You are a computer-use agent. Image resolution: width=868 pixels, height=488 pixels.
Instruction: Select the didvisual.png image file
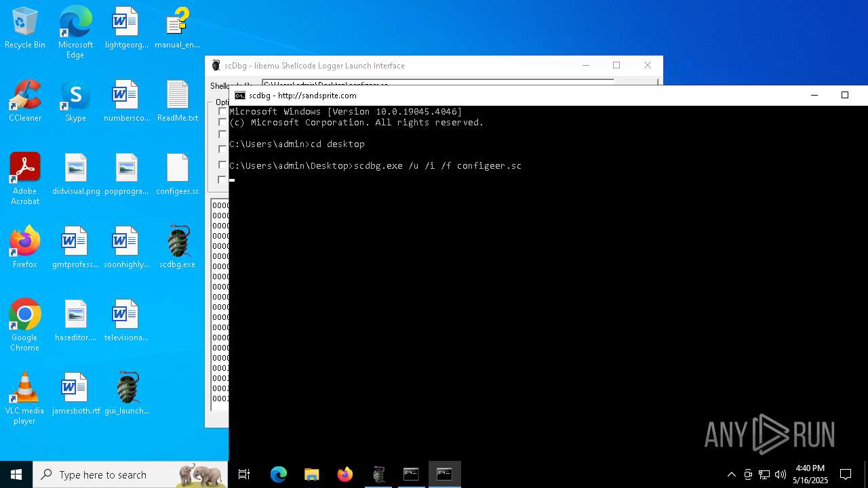tap(75, 175)
